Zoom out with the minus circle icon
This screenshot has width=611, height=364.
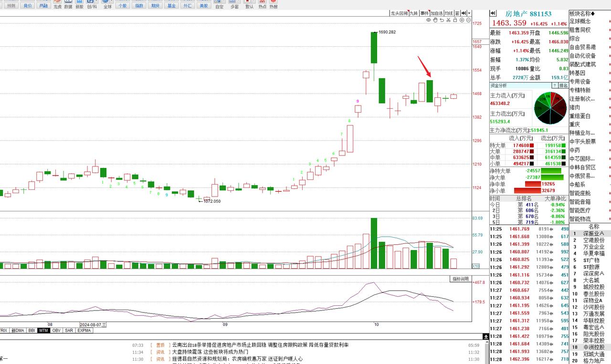(x=468, y=20)
